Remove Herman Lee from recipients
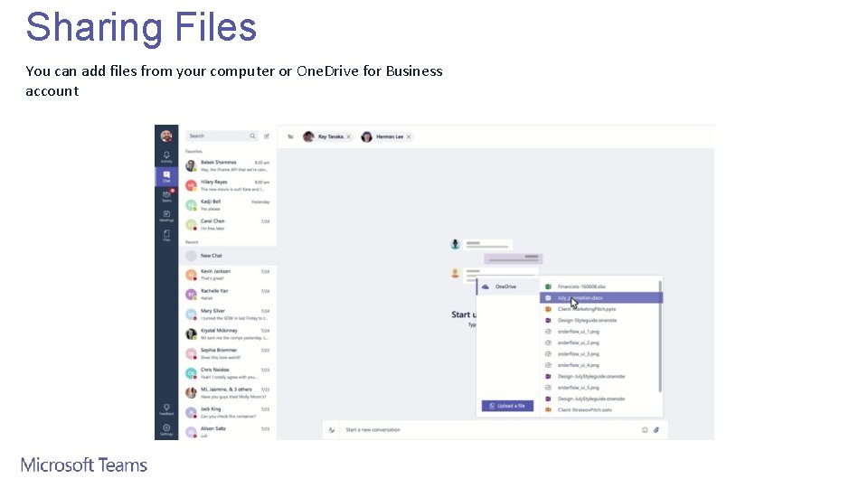The width and height of the screenshot is (868, 488). pyautogui.click(x=409, y=136)
